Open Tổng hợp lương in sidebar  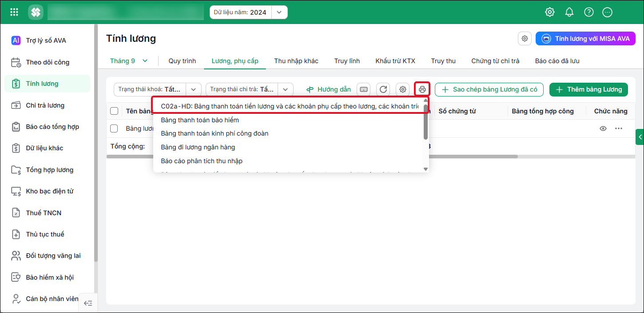pos(47,170)
